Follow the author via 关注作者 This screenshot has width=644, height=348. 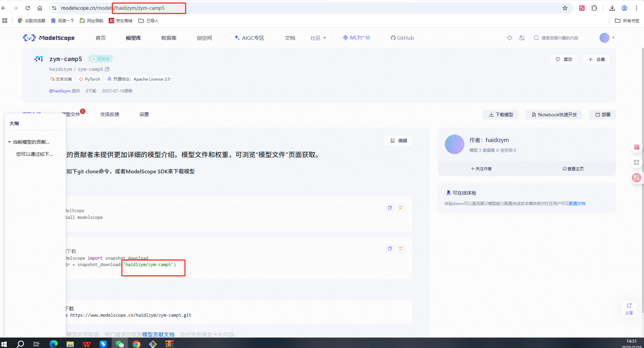tap(481, 169)
